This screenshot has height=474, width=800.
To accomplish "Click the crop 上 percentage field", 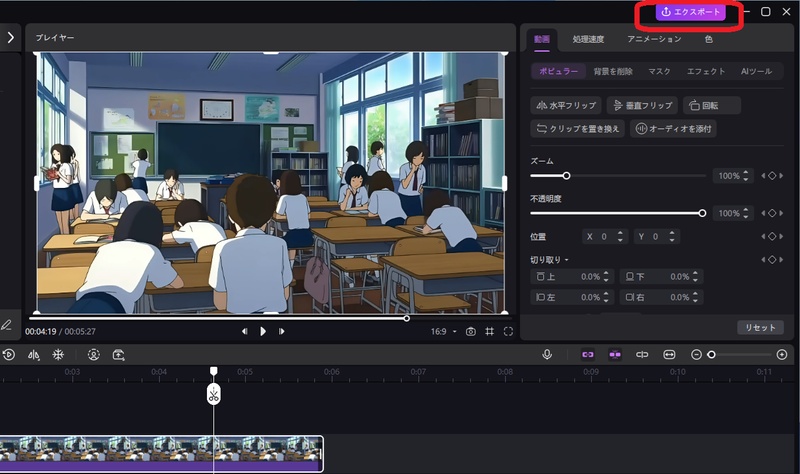I will tap(572, 277).
